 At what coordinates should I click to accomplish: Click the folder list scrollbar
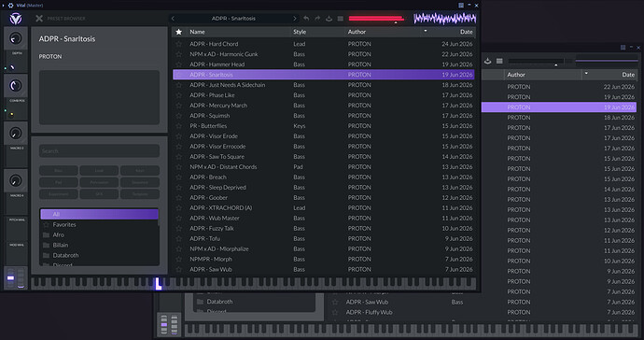[159, 217]
